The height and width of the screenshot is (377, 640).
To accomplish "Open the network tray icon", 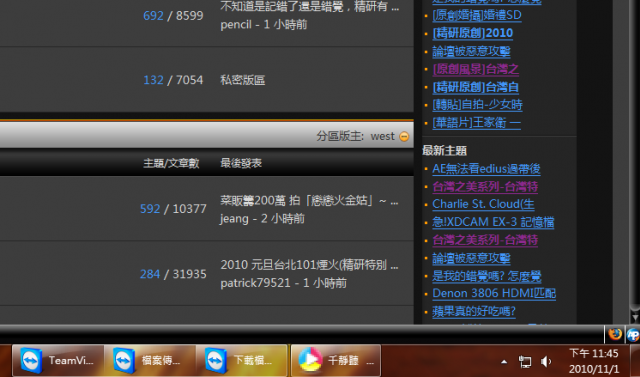I will (x=525, y=361).
